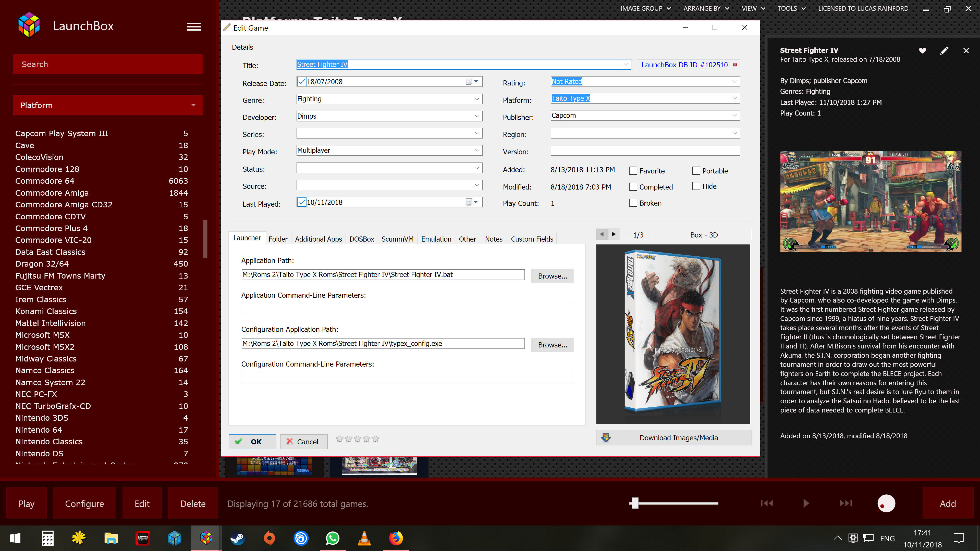
Task: Open Calculator from taskbar
Action: point(47,538)
